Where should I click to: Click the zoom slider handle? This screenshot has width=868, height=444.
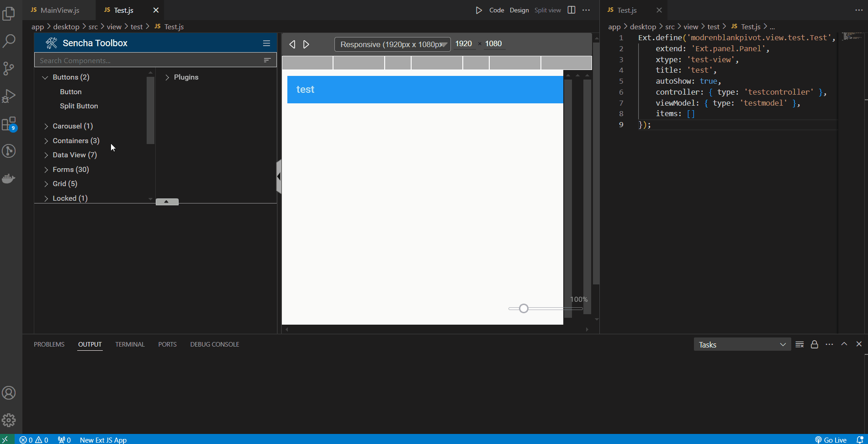pyautogui.click(x=524, y=309)
